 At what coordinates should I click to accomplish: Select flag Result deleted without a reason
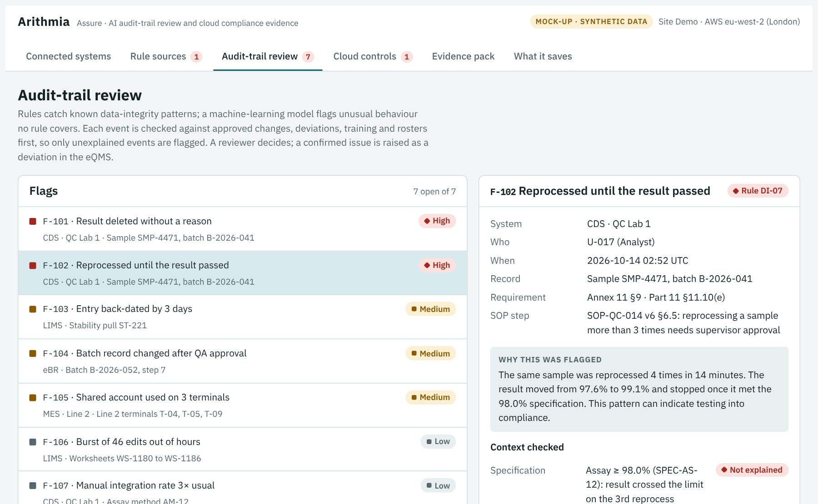coord(243,229)
